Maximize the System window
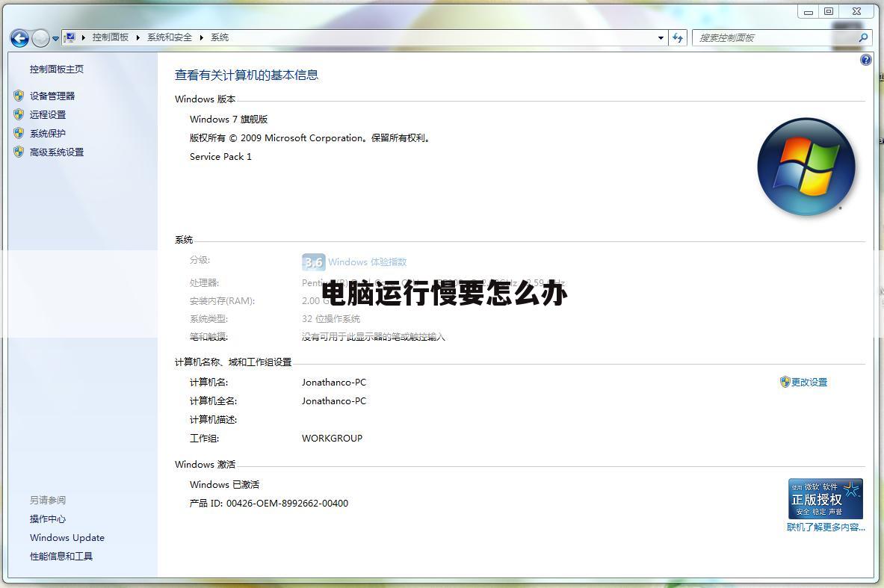The height and width of the screenshot is (588, 884). [x=828, y=11]
